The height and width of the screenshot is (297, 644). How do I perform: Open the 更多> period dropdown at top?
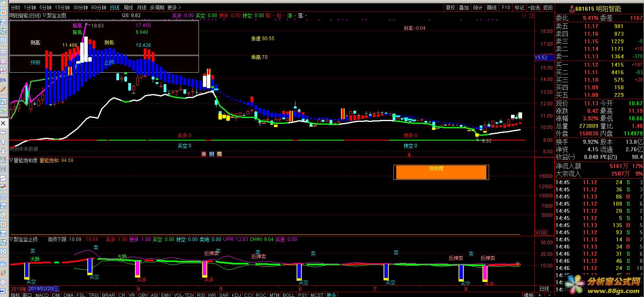(x=174, y=8)
